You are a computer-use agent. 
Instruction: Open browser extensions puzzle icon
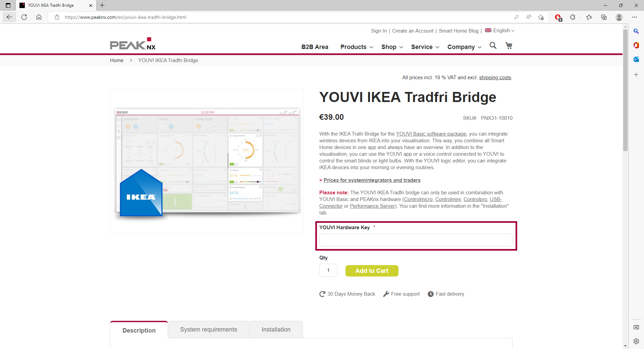click(573, 17)
